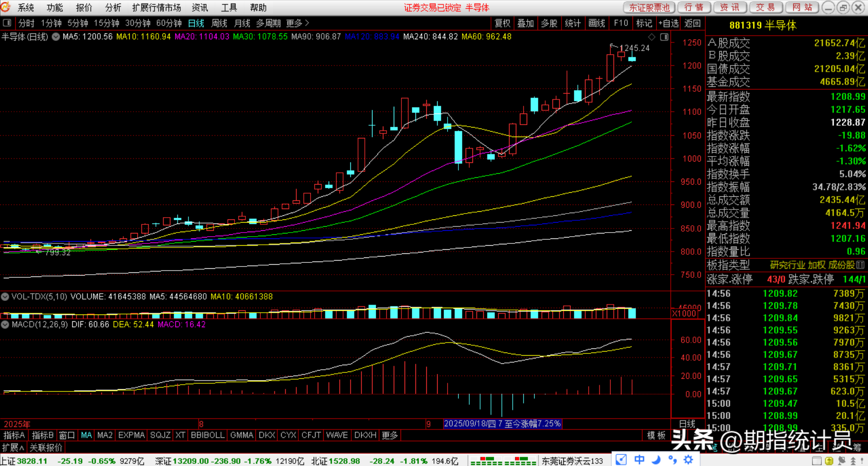The height and width of the screenshot is (466, 868).
Task: Select the highlighted 2025/09/18 date marker
Action: pos(502,424)
